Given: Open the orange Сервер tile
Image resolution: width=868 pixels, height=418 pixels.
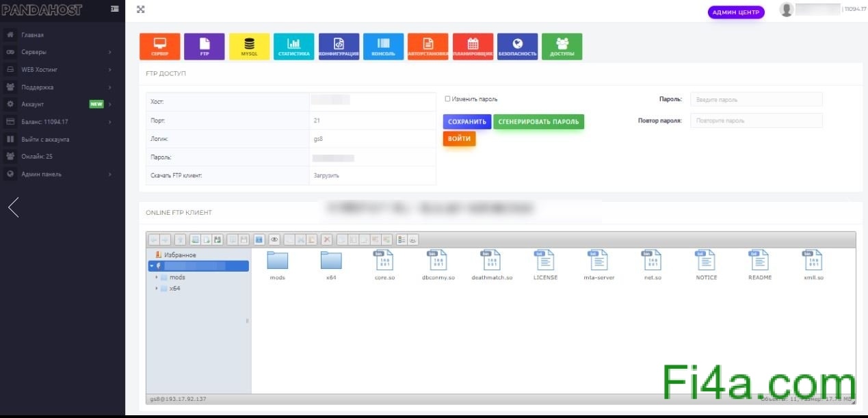Looking at the screenshot, I should coord(160,47).
